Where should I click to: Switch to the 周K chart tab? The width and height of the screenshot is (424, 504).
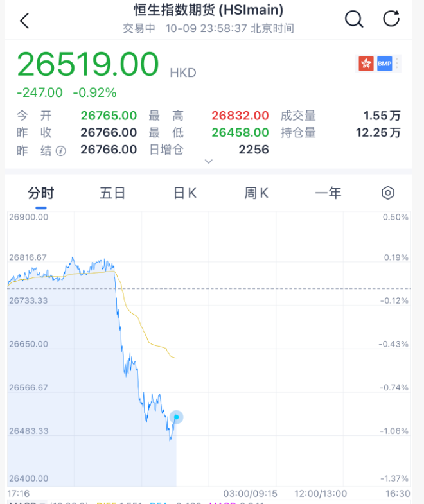[256, 193]
